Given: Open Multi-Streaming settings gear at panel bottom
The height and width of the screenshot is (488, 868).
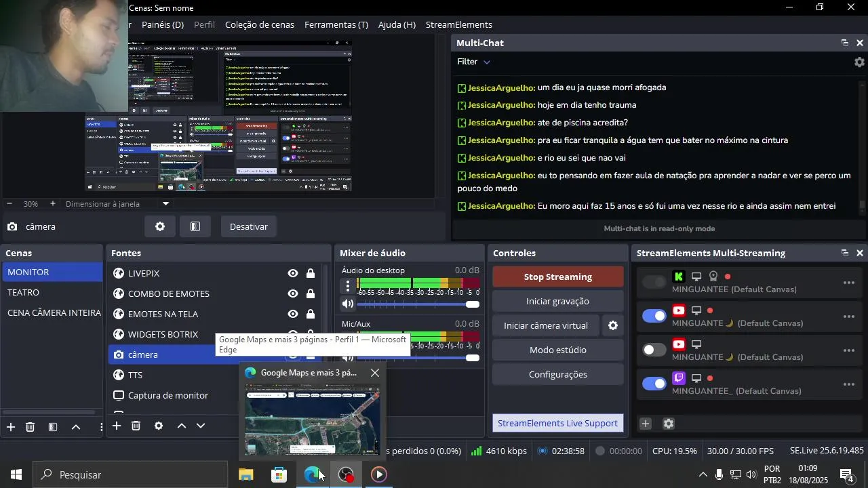Looking at the screenshot, I should 669,424.
